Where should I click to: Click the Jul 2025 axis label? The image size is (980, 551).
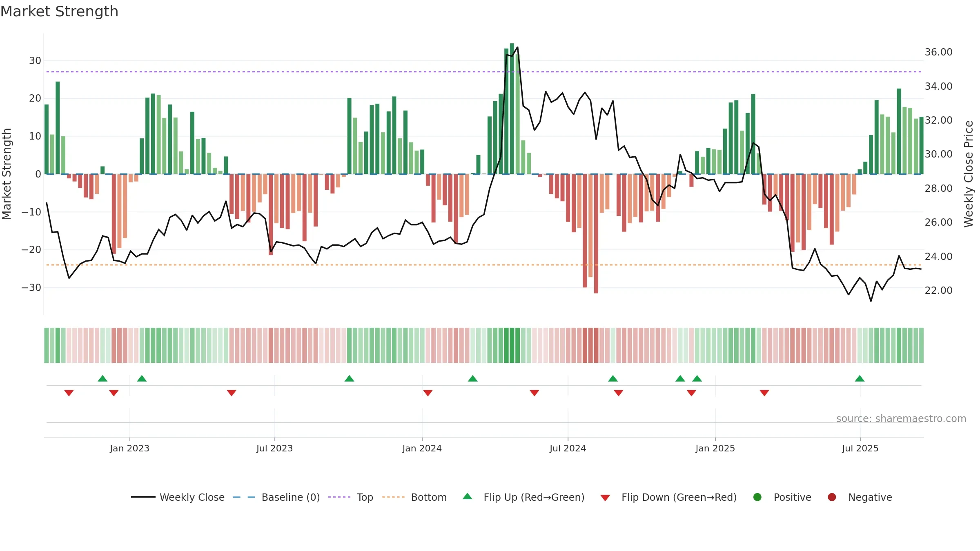pyautogui.click(x=860, y=448)
